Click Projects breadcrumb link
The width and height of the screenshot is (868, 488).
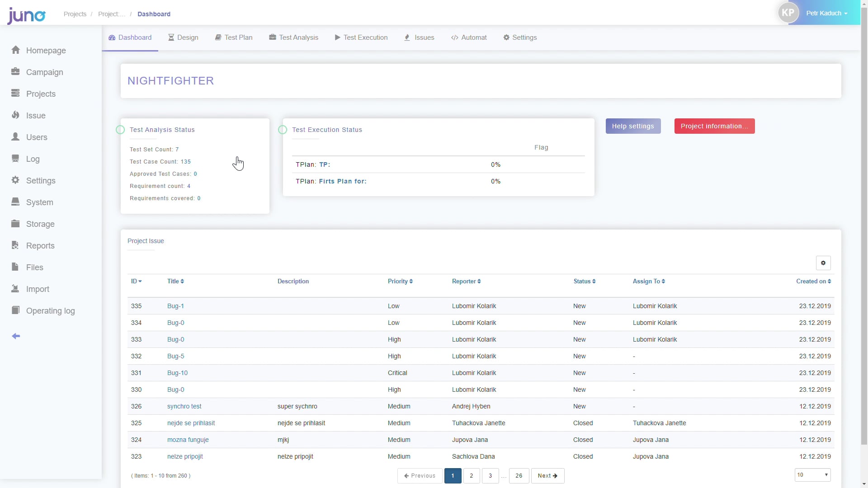(75, 14)
